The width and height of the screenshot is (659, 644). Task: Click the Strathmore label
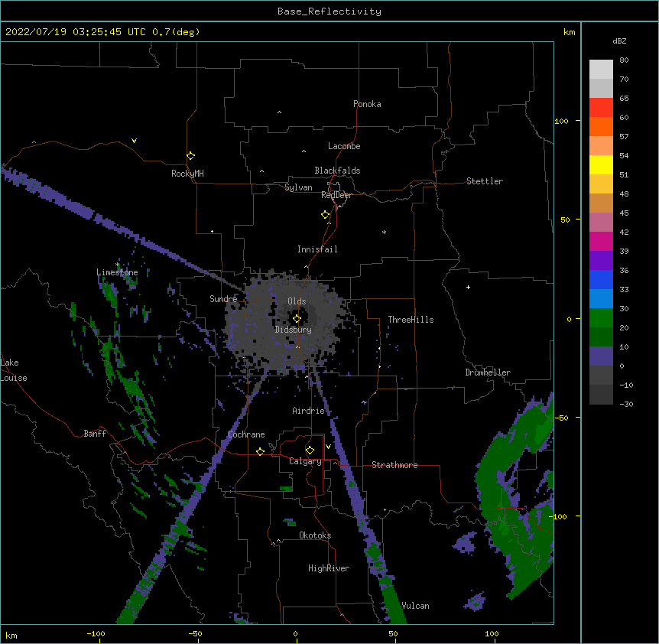click(x=394, y=465)
